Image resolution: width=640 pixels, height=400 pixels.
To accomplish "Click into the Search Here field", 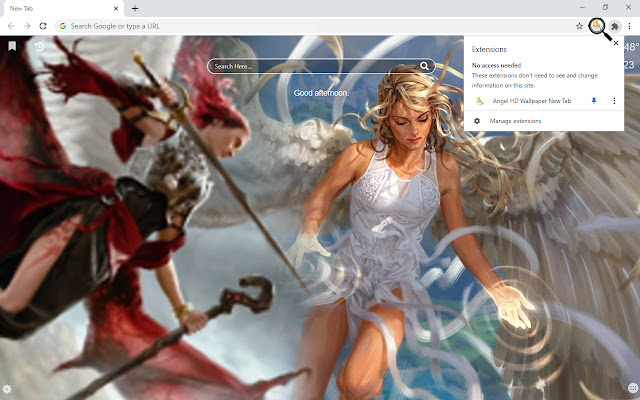I will [x=314, y=66].
